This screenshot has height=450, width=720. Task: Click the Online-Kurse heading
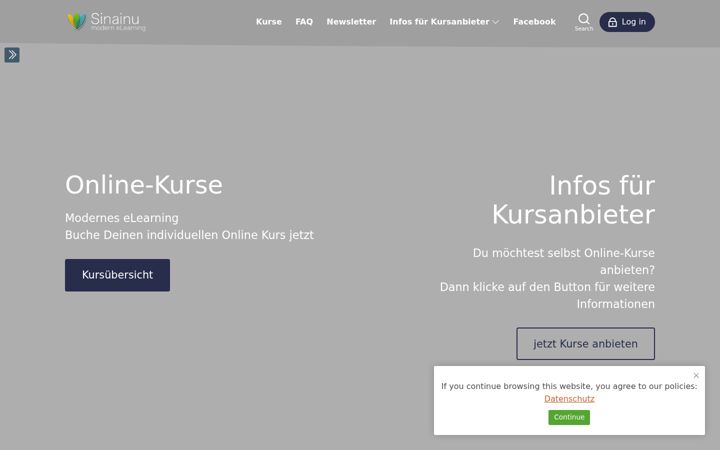[x=144, y=185]
